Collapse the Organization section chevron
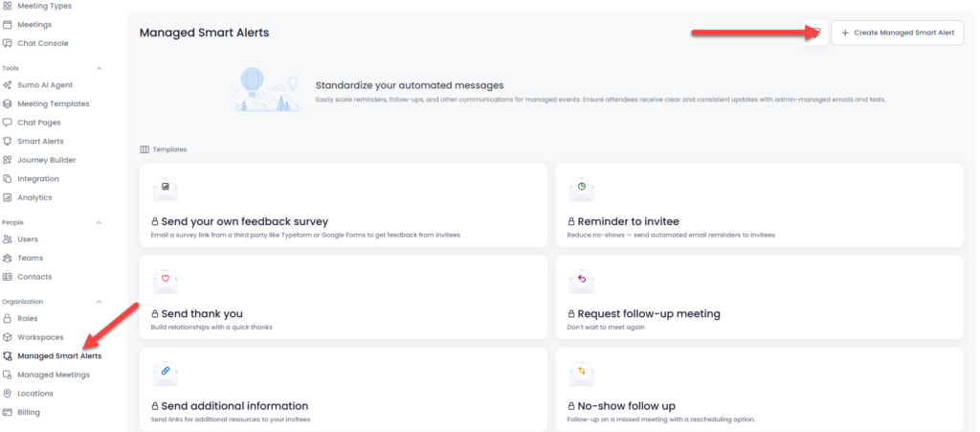Image resolution: width=980 pixels, height=432 pixels. 99,302
